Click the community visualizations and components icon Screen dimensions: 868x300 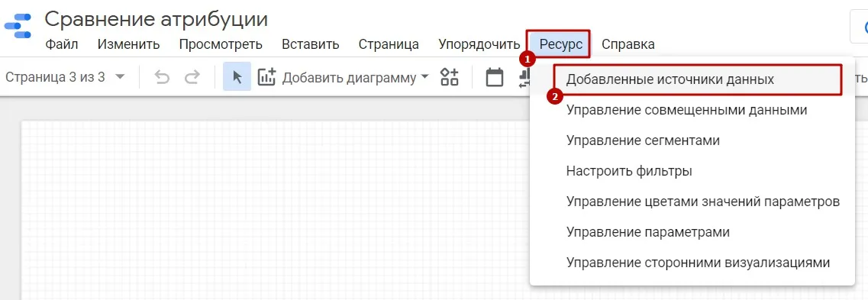pos(450,77)
